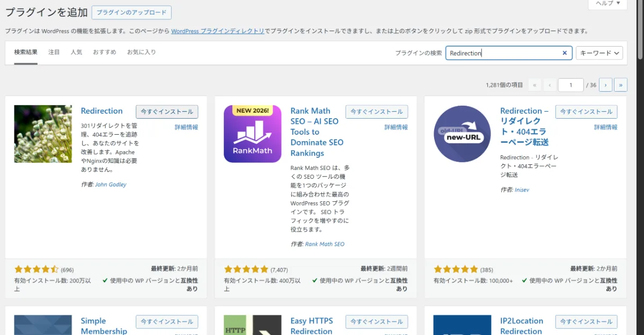The image size is (644, 335).
Task: Click the old-URL new-URL plugin icon
Action: [462, 134]
